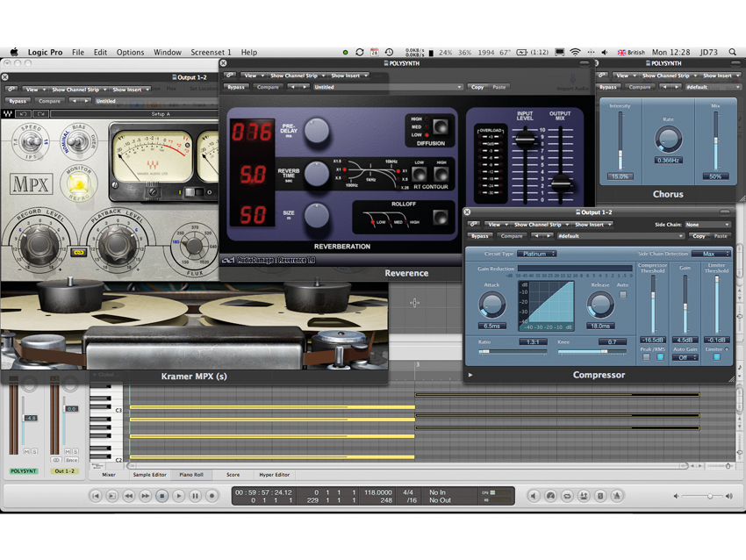Click Copy in the Compressor window

click(699, 235)
